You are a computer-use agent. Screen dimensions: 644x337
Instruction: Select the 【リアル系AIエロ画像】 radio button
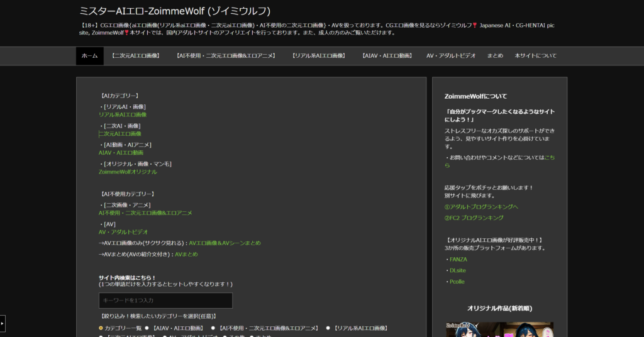(328, 328)
